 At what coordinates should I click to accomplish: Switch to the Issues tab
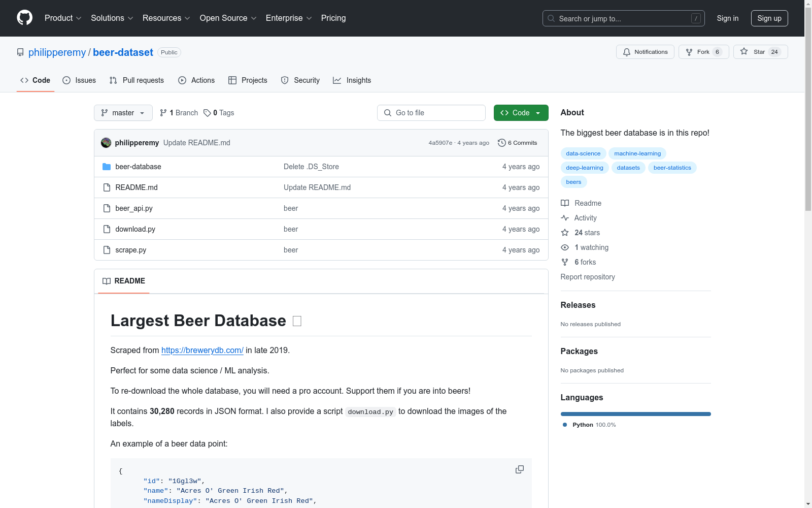(x=79, y=80)
